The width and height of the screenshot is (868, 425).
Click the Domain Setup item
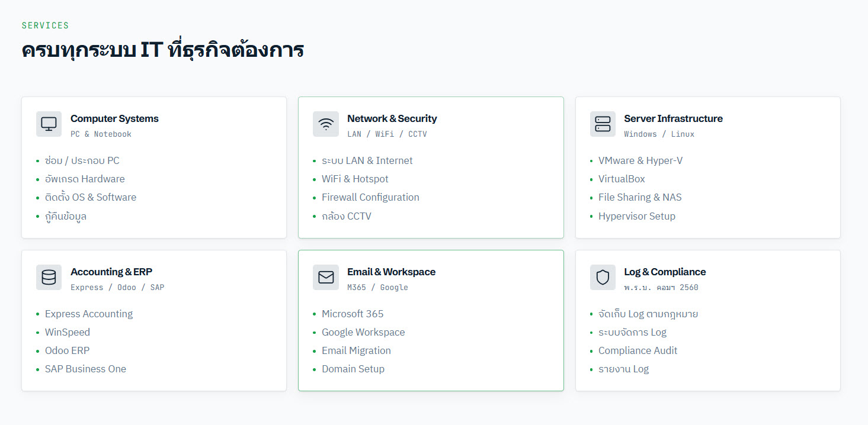[353, 369]
